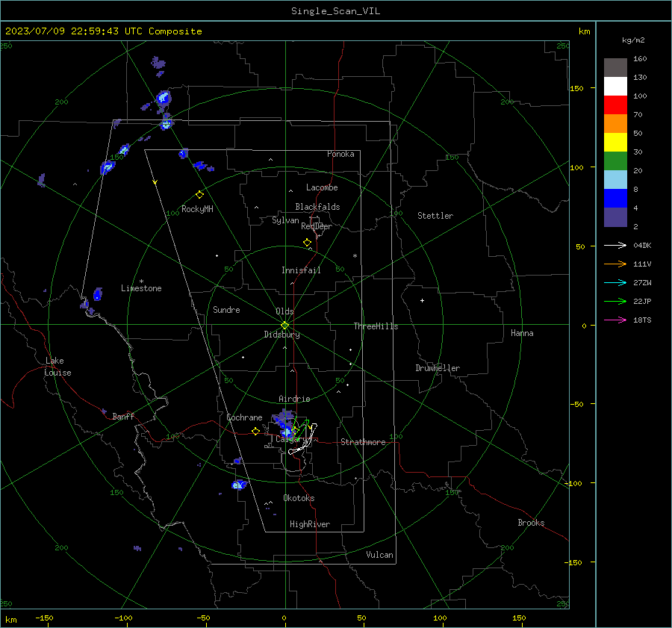The height and width of the screenshot is (628, 672).
Task: Click the 160 scale value
Action: point(640,59)
